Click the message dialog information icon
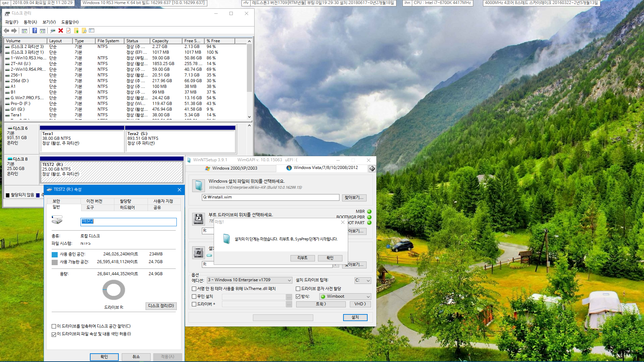 [226, 239]
